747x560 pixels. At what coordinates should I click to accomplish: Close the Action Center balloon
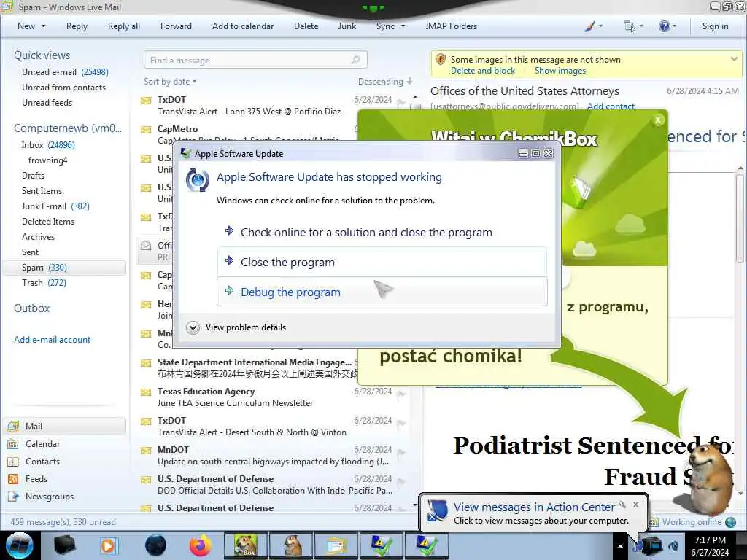pyautogui.click(x=635, y=505)
